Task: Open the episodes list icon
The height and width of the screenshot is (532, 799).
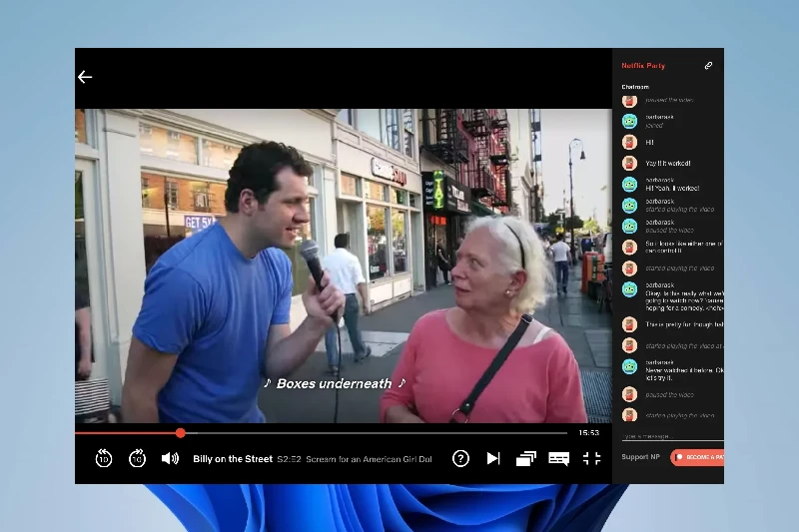Action: click(526, 458)
